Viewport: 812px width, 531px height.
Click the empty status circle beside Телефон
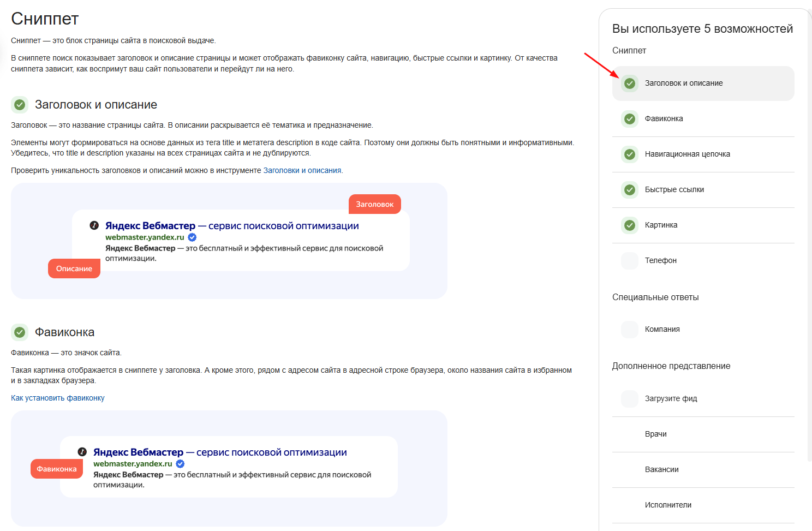(x=630, y=261)
